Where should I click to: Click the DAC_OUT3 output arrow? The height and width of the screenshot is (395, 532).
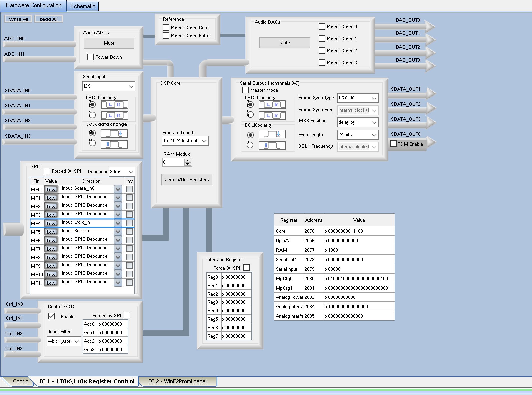point(430,66)
